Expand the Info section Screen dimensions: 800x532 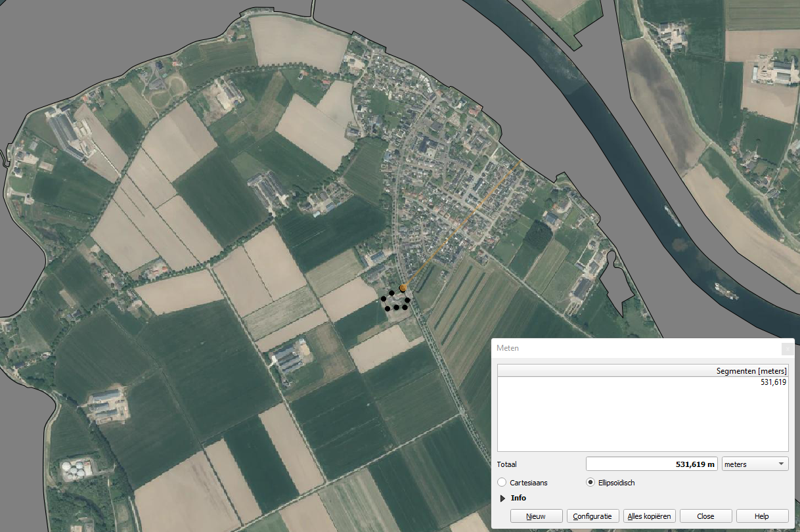[x=503, y=499]
